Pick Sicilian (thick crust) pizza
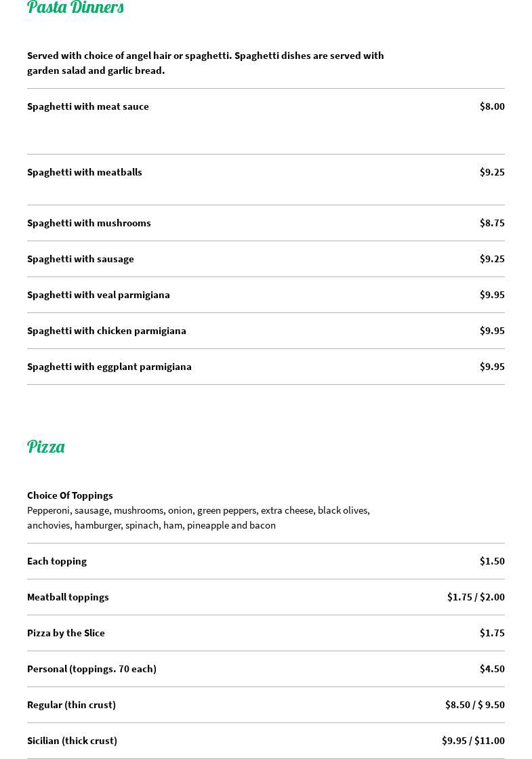 click(72, 741)
